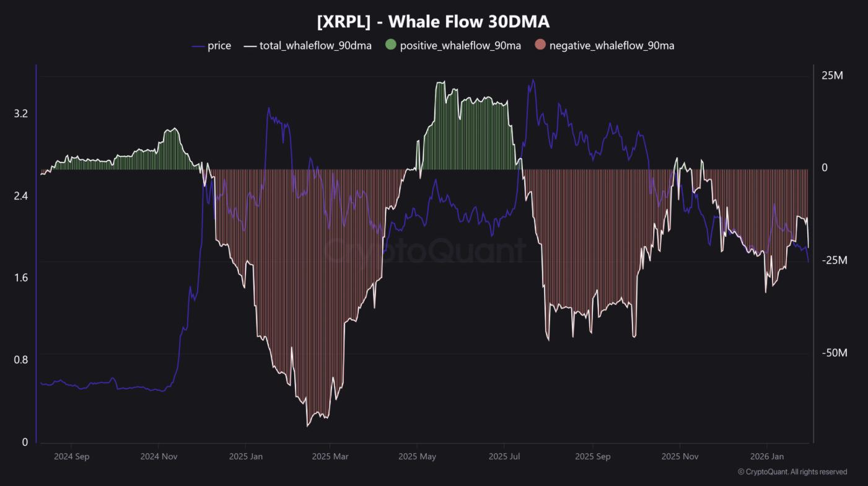
Task: Click the red negative_whaleflow_90ma circle
Action: pos(540,45)
